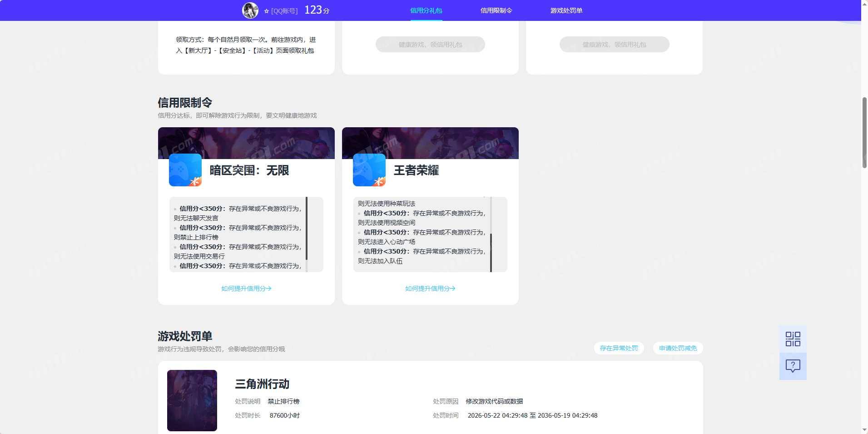Click the 暗区突围:无限 title
The image size is (868, 434).
249,170
